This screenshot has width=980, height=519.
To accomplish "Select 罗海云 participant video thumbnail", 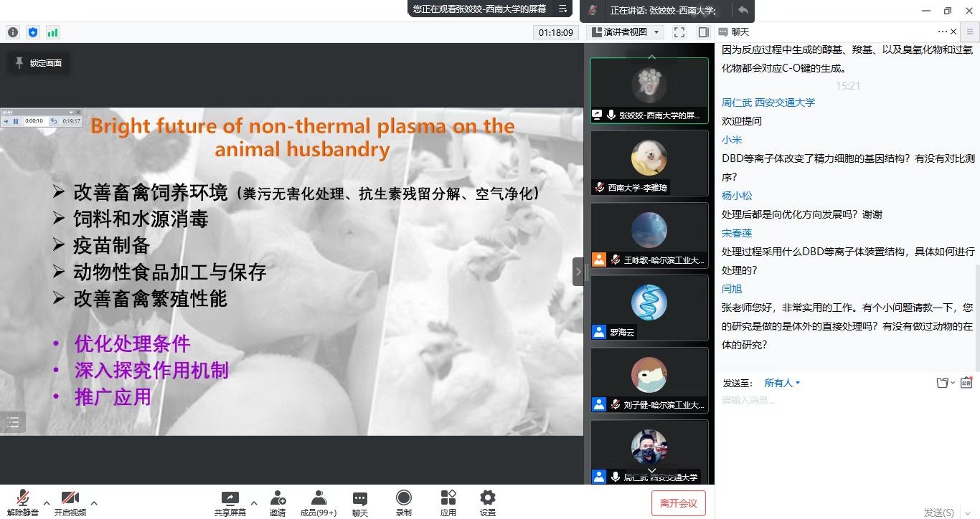I will click(x=649, y=308).
